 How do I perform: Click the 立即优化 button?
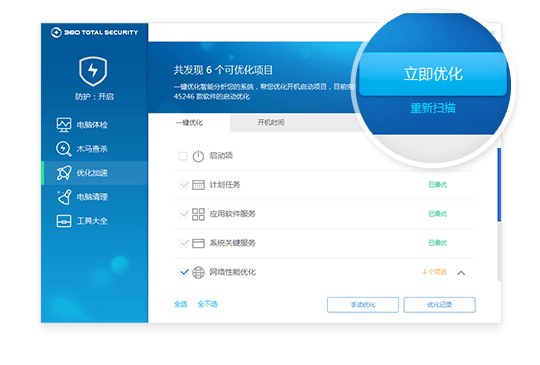pos(433,74)
